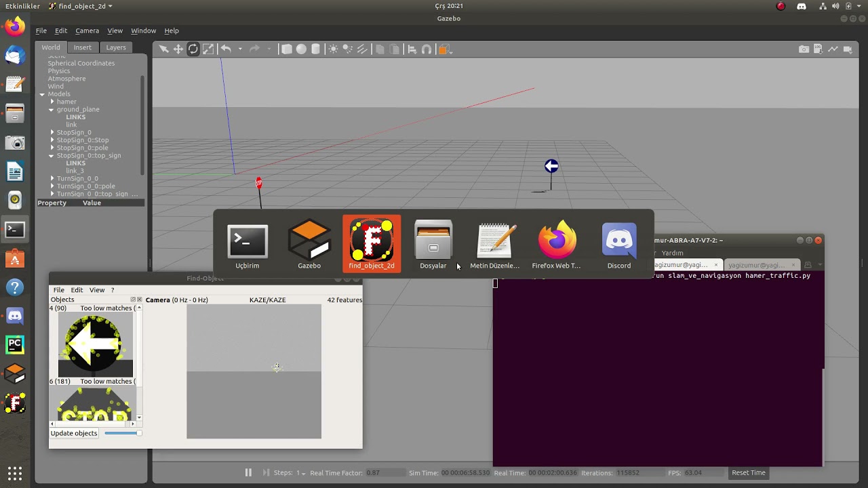Open the Steps count dropdown
868x488 pixels.
coord(300,473)
